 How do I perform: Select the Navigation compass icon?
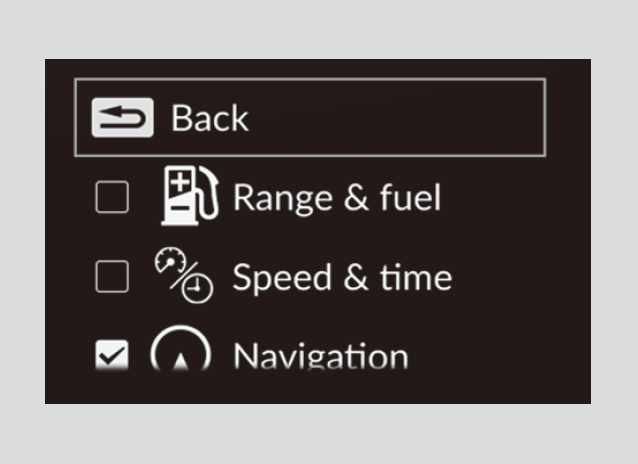click(180, 352)
